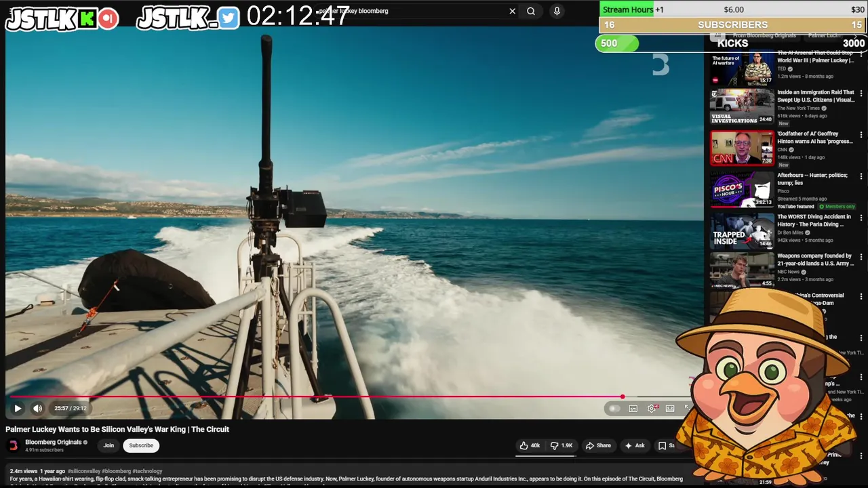
Task: Toggle the autoplay switch in player controls
Action: click(614, 408)
